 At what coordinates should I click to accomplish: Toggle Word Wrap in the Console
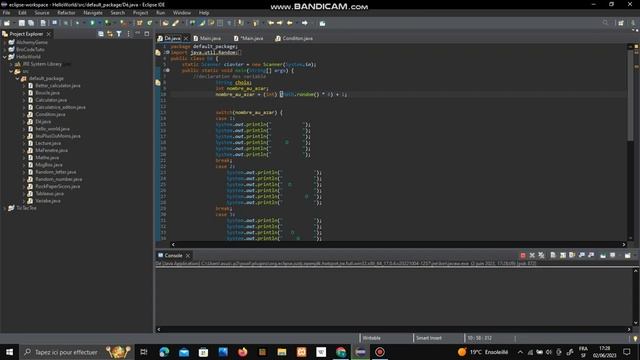(572, 256)
